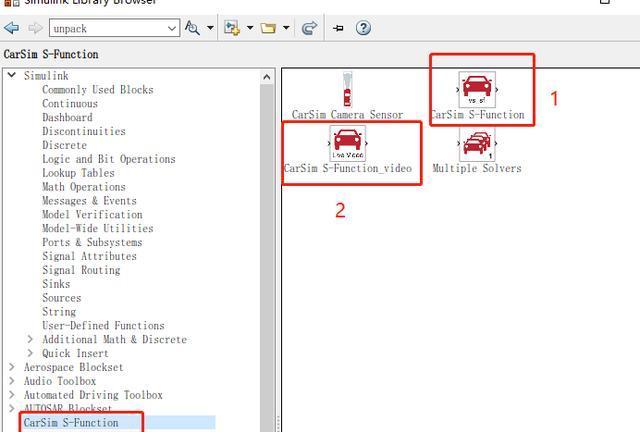Viewport: 640px width, 432px height.
Task: Click the tree scrollbar up arrow
Action: point(267,77)
